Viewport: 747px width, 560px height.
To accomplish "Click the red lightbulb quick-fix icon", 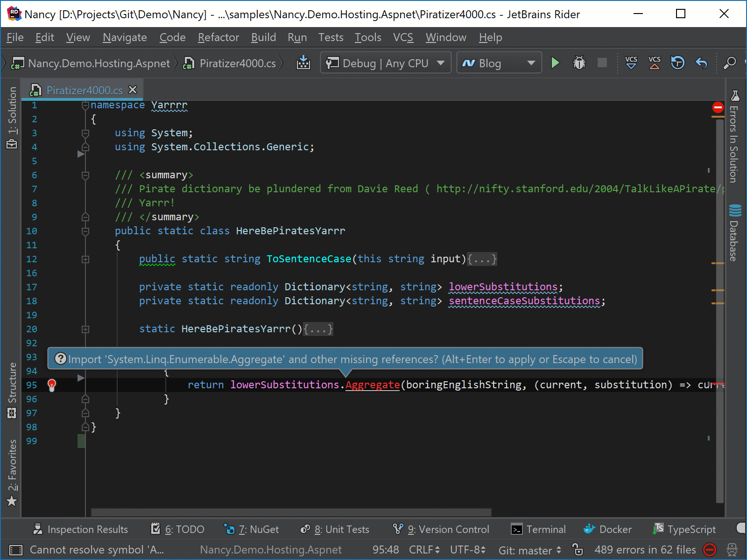I will (52, 385).
